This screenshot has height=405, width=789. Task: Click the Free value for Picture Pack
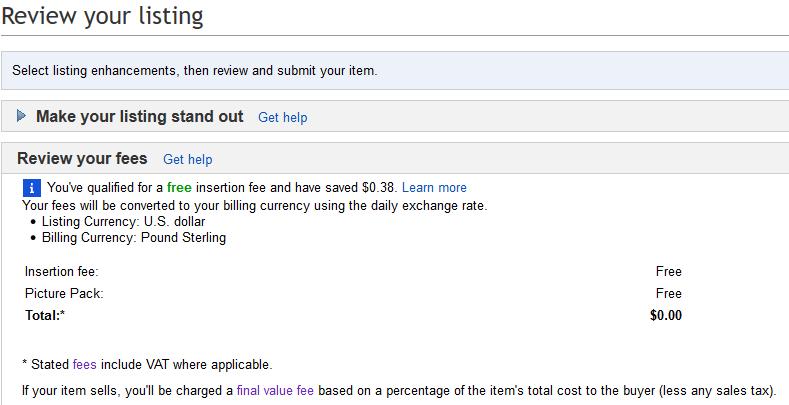(668, 293)
